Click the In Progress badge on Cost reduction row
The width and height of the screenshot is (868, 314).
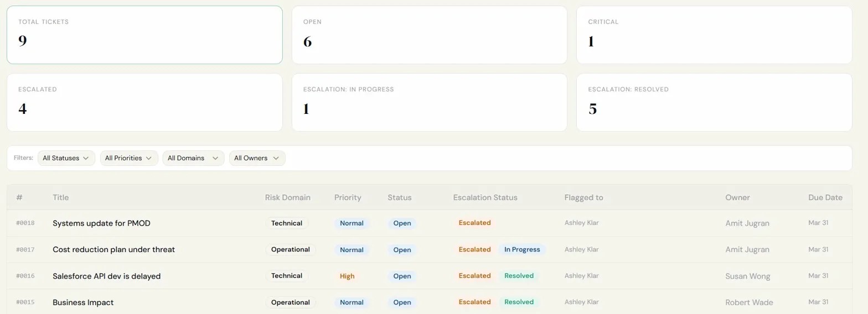point(522,249)
